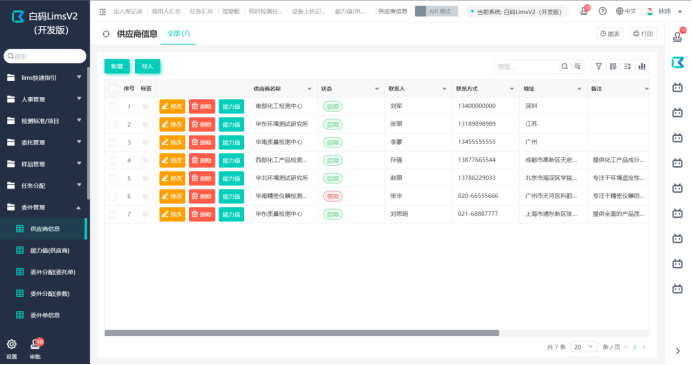Viewport: 692px width, 365px height.
Task: Open the stamp notifications icon in the top bar
Action: coord(584,11)
